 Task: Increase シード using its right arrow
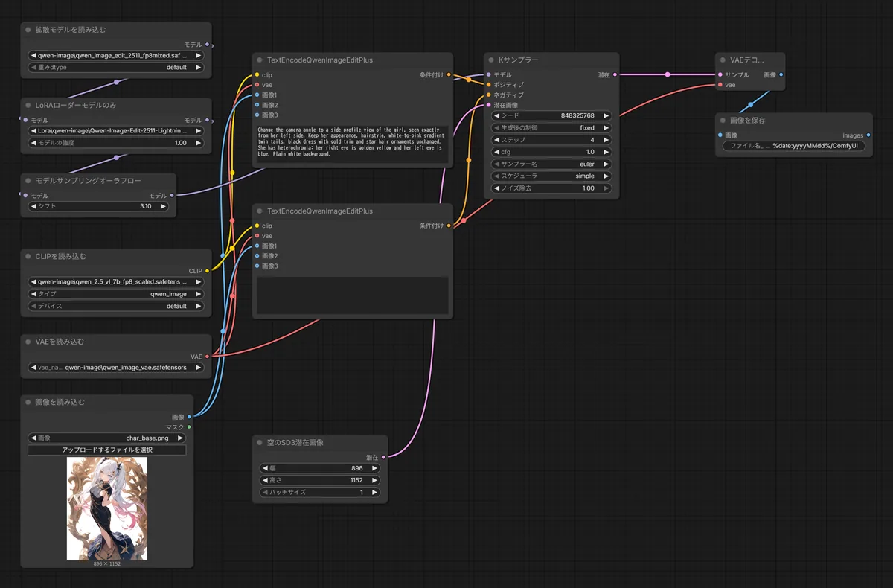(x=606, y=116)
